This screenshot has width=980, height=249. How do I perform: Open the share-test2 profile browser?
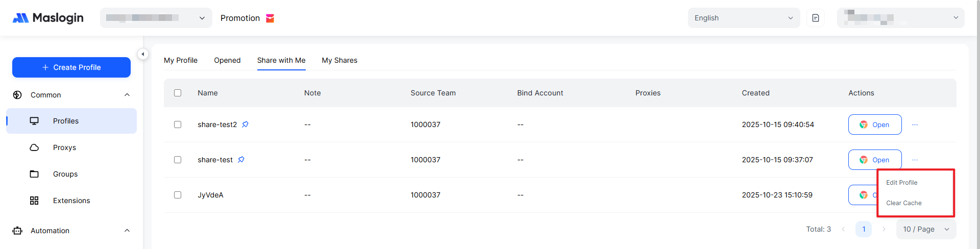875,124
